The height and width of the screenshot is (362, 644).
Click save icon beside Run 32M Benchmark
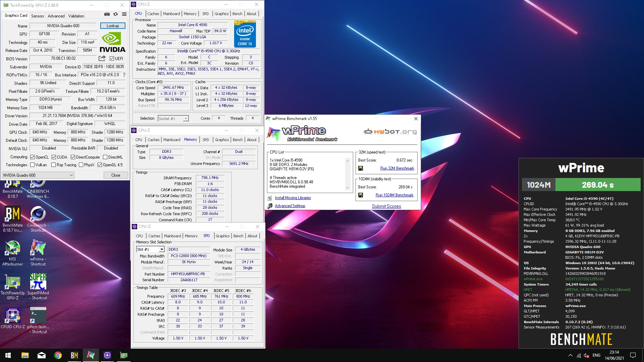[x=361, y=168]
